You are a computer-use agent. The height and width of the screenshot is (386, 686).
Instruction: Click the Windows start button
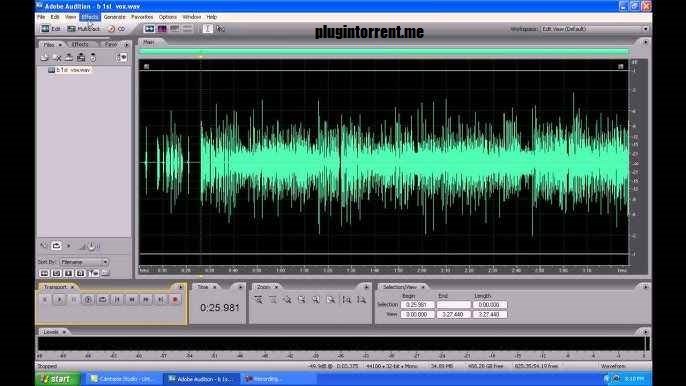coord(58,379)
